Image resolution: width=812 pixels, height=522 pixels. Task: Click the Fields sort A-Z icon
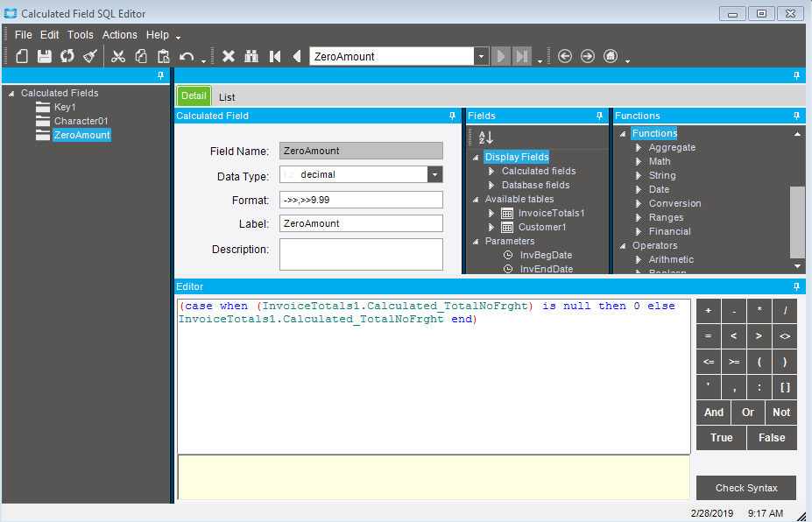486,138
